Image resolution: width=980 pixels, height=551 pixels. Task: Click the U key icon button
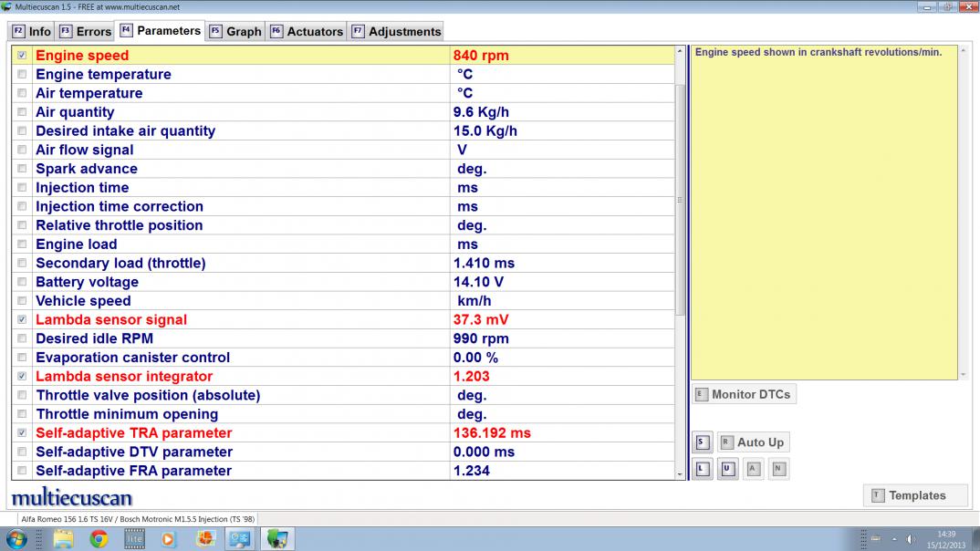pyautogui.click(x=727, y=470)
